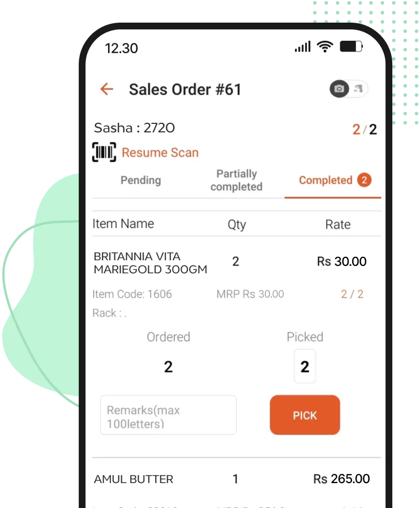Tap the orange back arrow
This screenshot has height=508, width=420.
coord(107,89)
